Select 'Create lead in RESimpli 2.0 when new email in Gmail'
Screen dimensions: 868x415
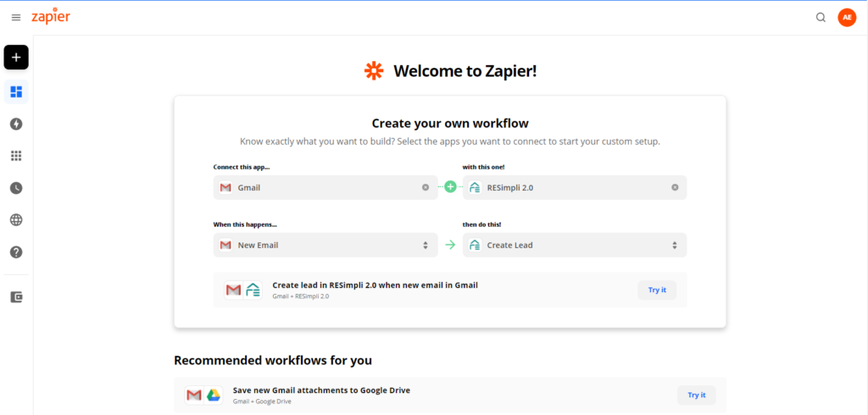click(375, 285)
